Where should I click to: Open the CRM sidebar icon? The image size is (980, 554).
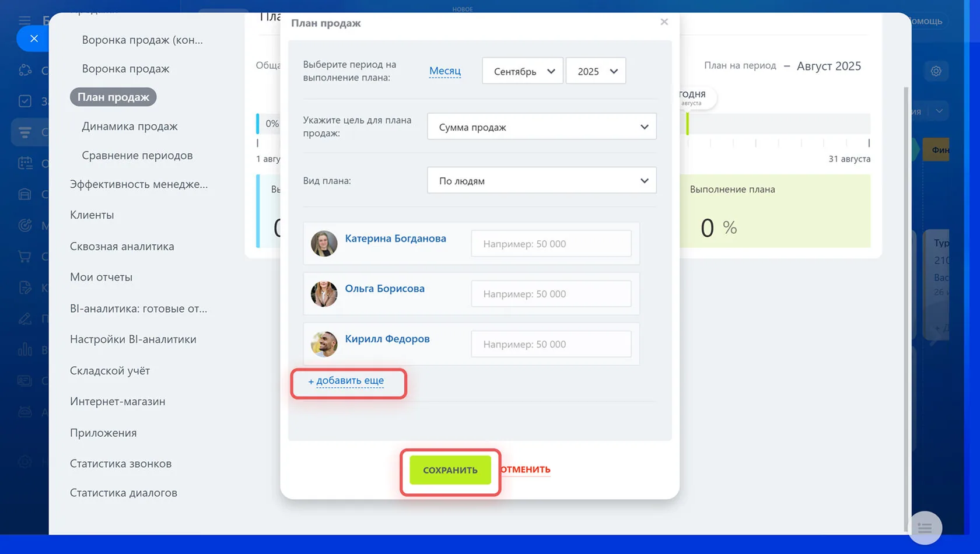(25, 132)
